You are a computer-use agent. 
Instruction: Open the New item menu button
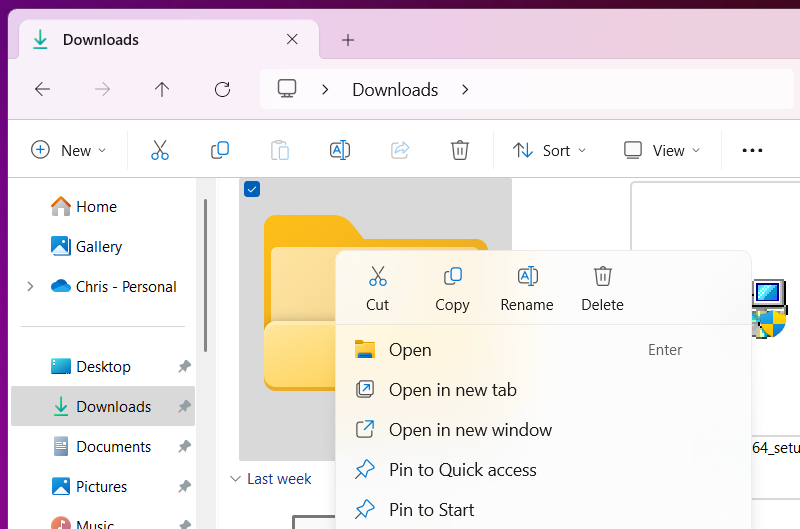pyautogui.click(x=68, y=150)
